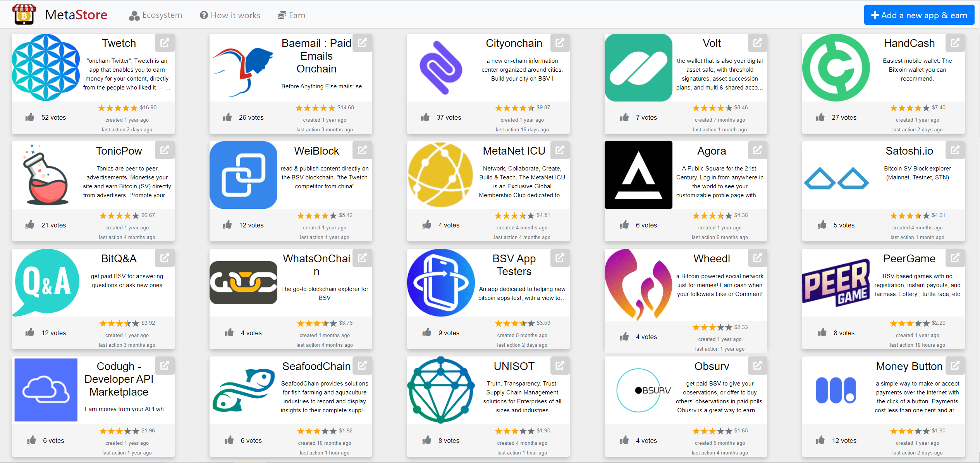Open Money Button external link icon
The width and height of the screenshot is (980, 463).
click(x=955, y=365)
